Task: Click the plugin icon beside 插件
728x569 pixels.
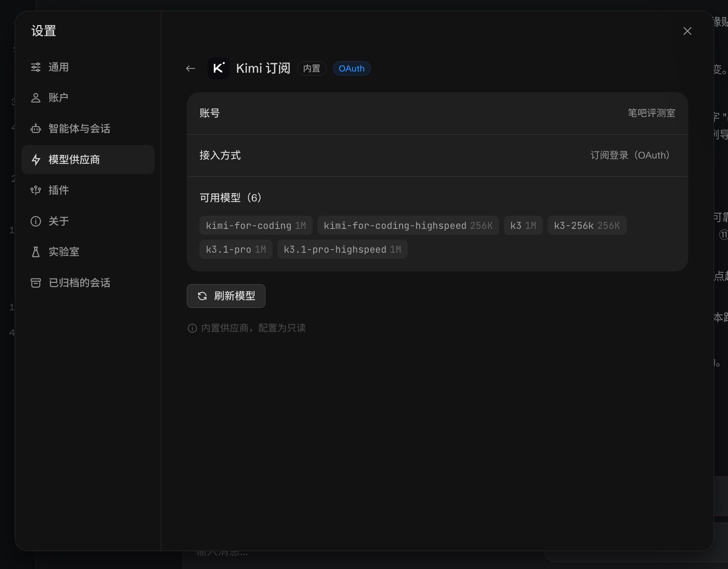Action: point(36,190)
